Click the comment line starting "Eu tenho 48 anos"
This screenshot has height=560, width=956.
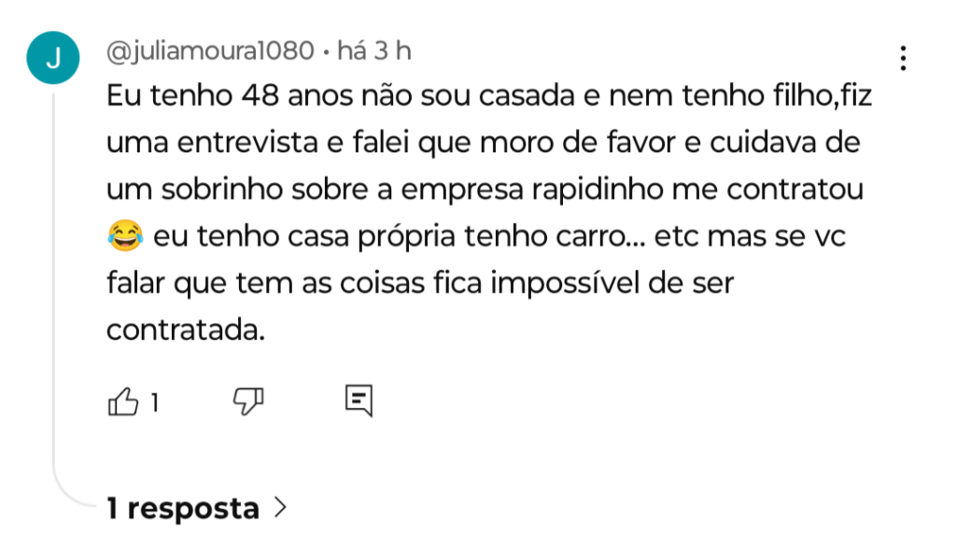pyautogui.click(x=488, y=97)
